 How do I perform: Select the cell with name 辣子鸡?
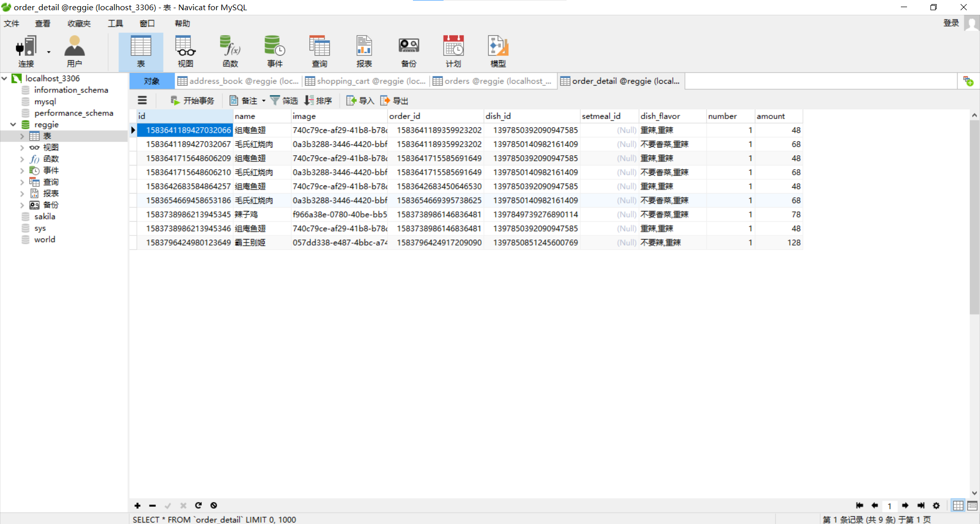click(262, 215)
